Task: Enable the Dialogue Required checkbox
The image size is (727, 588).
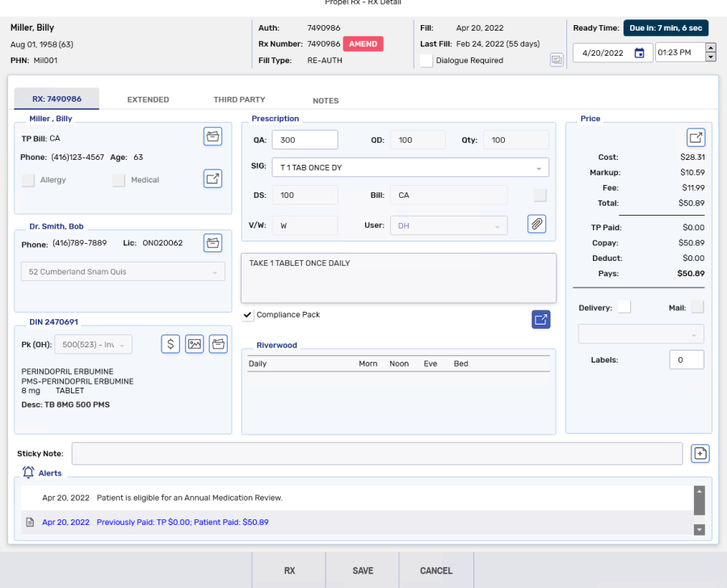Action: (425, 60)
